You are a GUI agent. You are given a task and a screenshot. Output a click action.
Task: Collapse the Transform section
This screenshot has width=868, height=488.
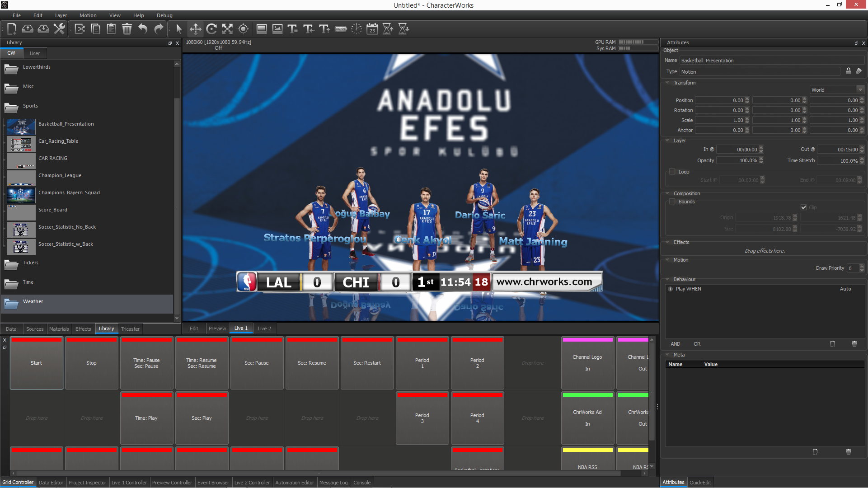tap(667, 83)
